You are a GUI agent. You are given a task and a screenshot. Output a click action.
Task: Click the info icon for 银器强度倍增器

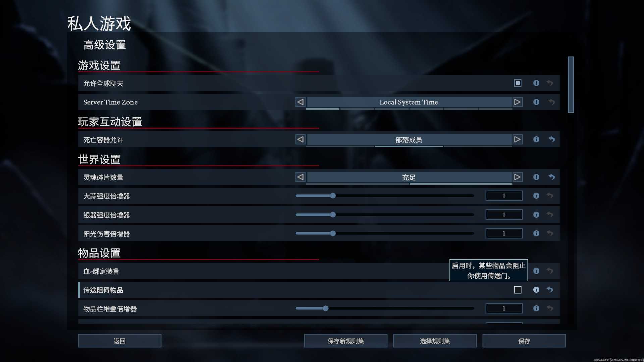pyautogui.click(x=536, y=215)
